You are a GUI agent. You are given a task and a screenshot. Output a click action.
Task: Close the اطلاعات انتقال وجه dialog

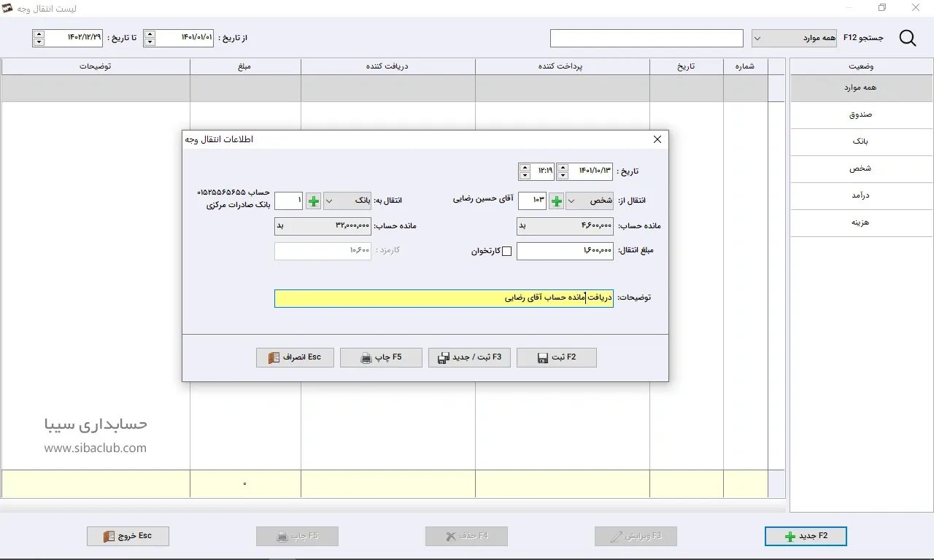tap(657, 139)
